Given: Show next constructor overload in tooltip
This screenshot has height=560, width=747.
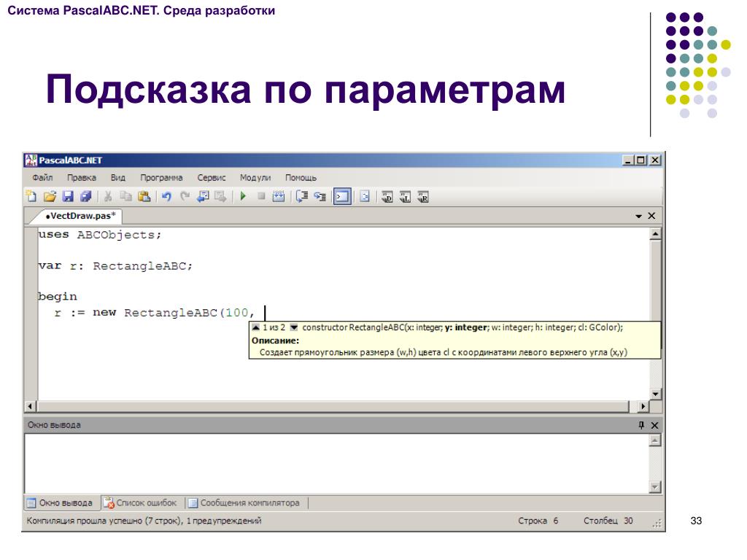Looking at the screenshot, I should pos(294,327).
